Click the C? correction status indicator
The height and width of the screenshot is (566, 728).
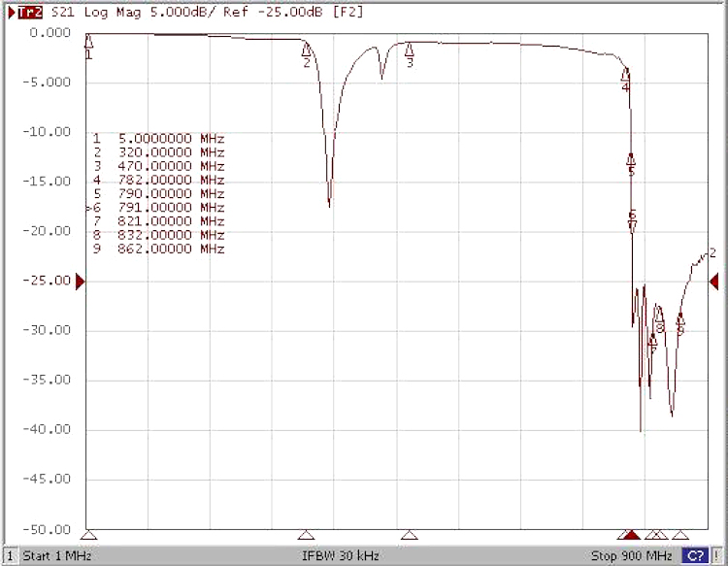[x=695, y=556]
